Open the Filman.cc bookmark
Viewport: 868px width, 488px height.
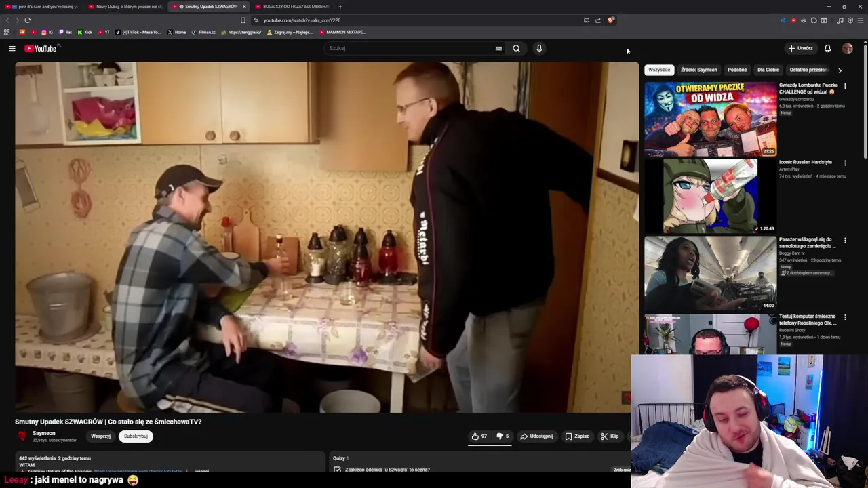click(203, 32)
